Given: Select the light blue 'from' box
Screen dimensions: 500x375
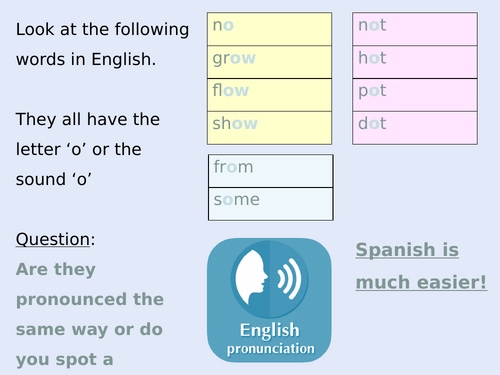Looking at the screenshot, I should pos(271,171).
